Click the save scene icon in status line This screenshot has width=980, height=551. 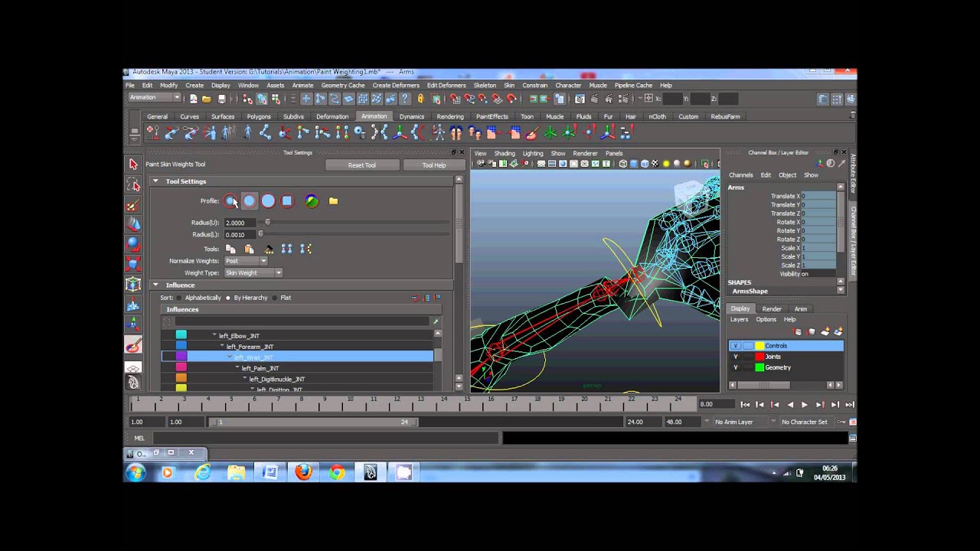tap(222, 99)
